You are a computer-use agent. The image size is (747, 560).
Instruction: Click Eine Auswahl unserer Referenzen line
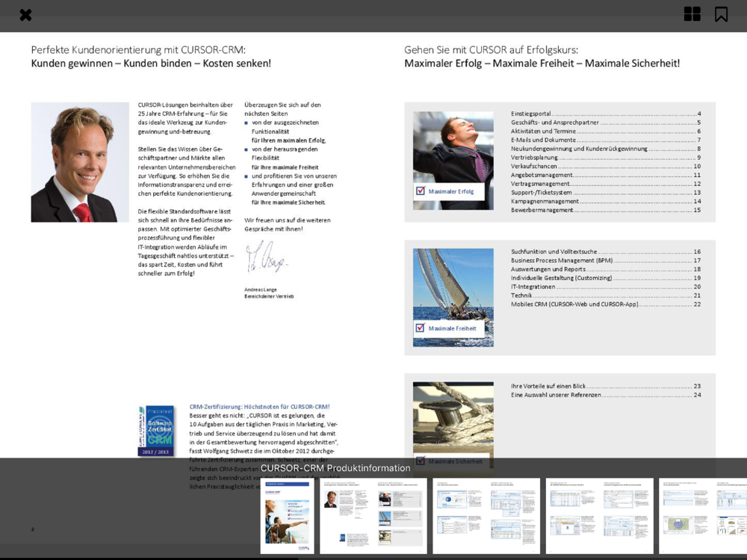pyautogui.click(x=606, y=395)
